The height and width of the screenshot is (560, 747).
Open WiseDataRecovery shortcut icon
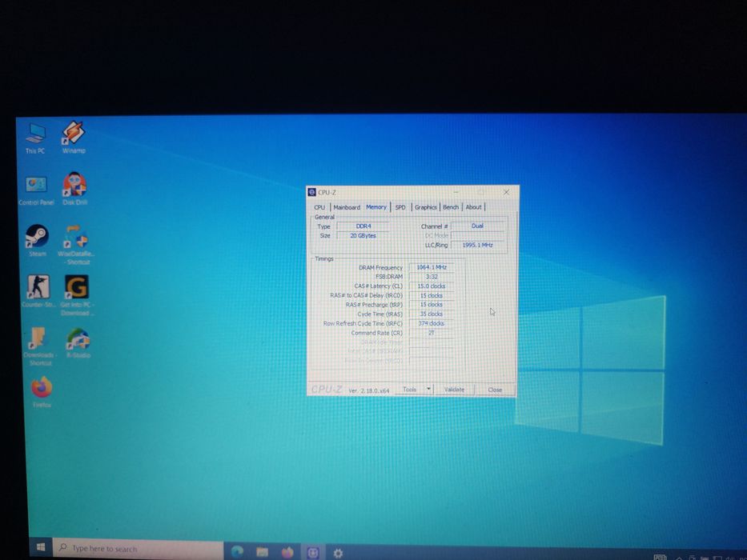pos(76,244)
